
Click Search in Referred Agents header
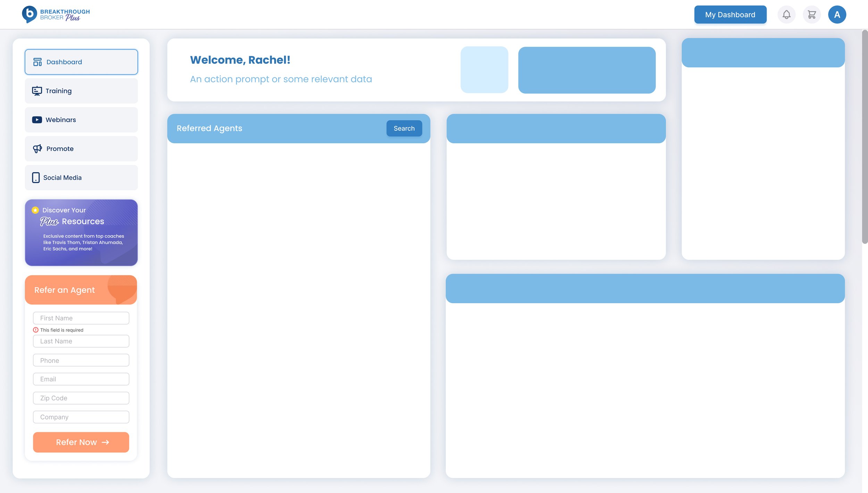(404, 128)
